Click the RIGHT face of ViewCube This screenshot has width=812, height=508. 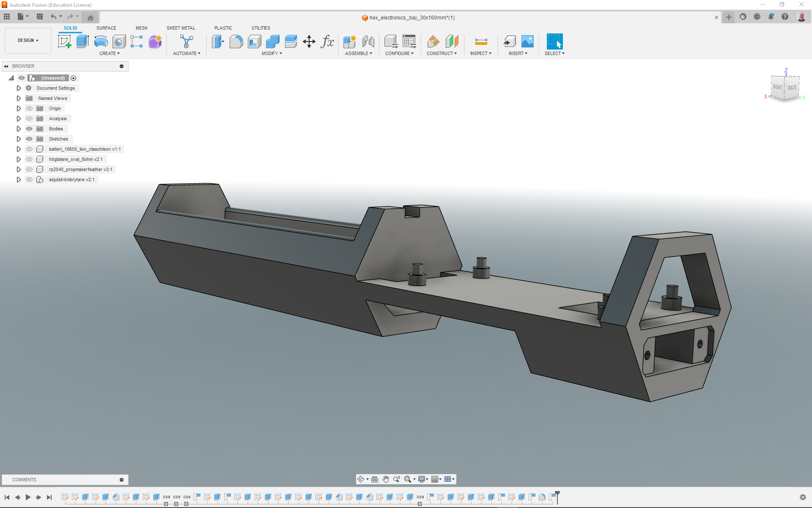coord(777,87)
